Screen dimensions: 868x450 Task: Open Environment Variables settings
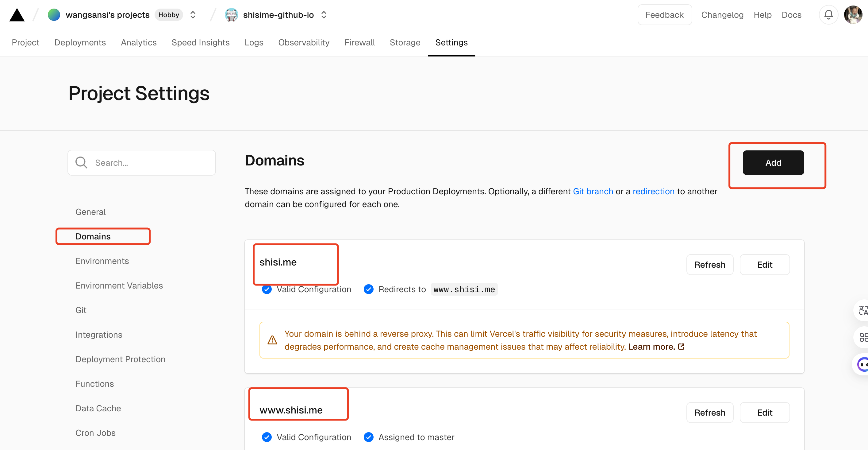click(x=119, y=285)
